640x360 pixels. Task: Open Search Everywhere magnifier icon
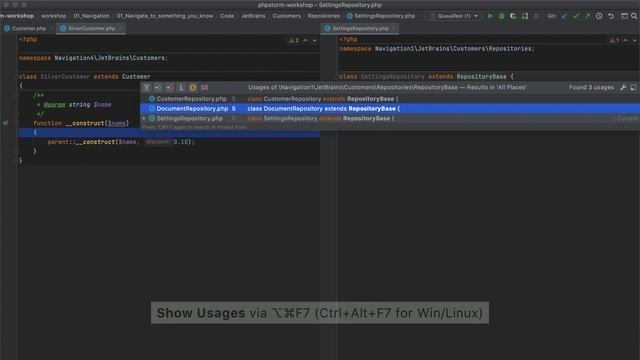point(634,16)
